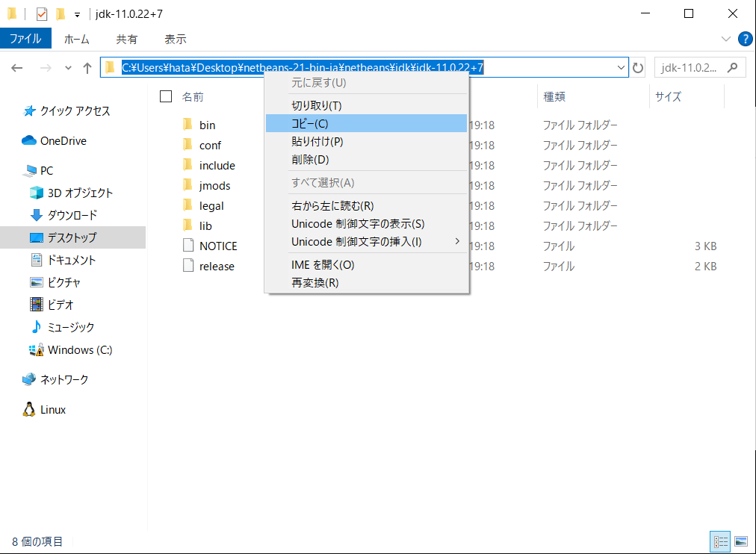The width and height of the screenshot is (756, 554).
Task: Open recent locations dropdown arrow
Action: point(68,68)
